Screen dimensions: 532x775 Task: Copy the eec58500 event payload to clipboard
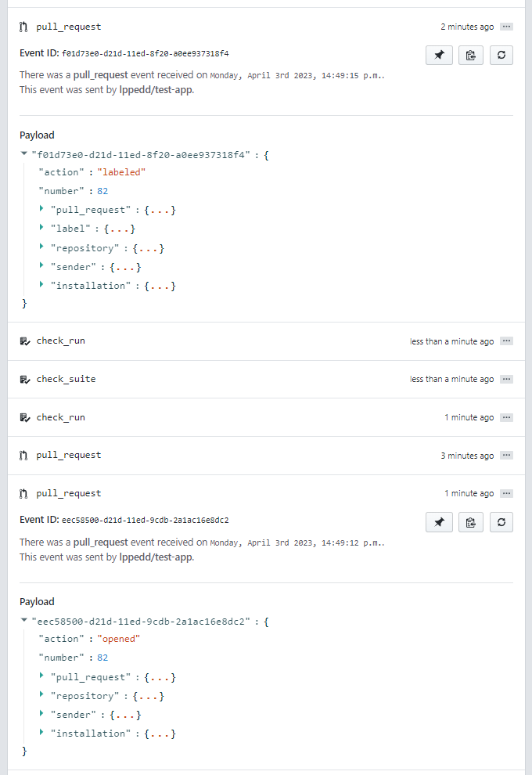coord(470,521)
